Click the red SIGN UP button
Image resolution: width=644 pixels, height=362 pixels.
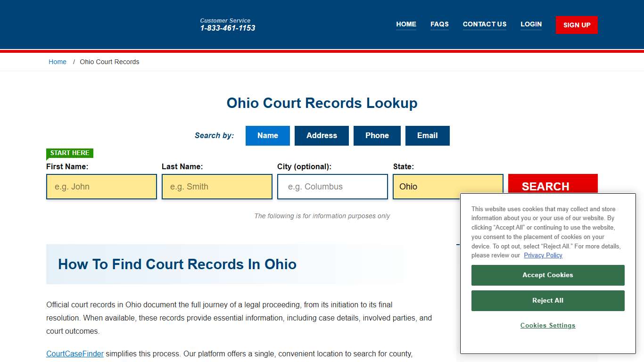(x=576, y=25)
